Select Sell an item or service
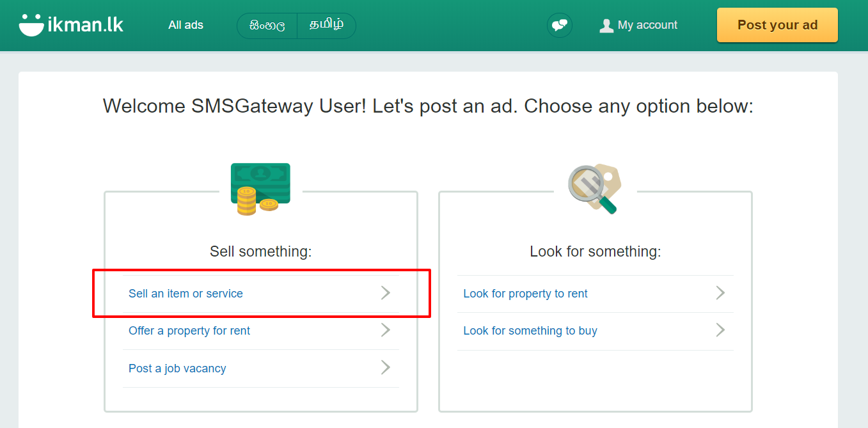Viewport: 868px width, 428px height. coord(261,294)
